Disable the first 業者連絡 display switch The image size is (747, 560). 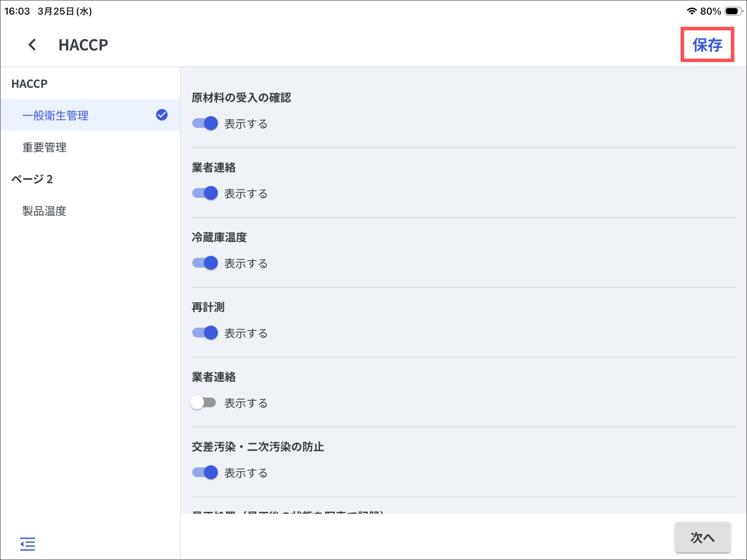(x=205, y=193)
